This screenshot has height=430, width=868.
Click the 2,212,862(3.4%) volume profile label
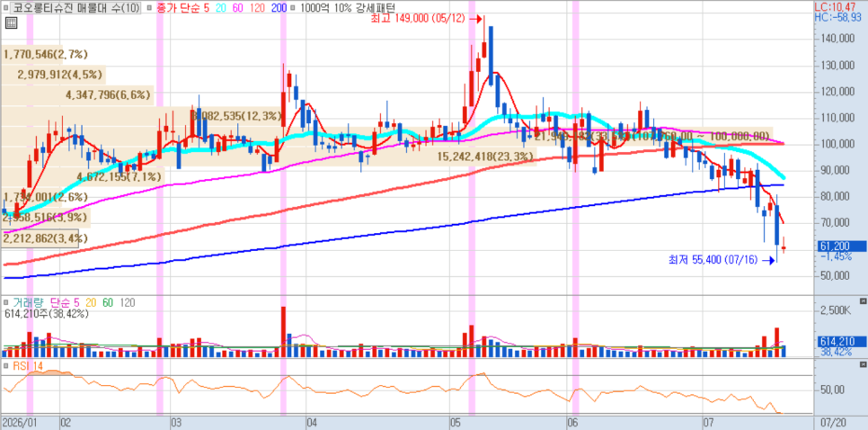click(46, 238)
